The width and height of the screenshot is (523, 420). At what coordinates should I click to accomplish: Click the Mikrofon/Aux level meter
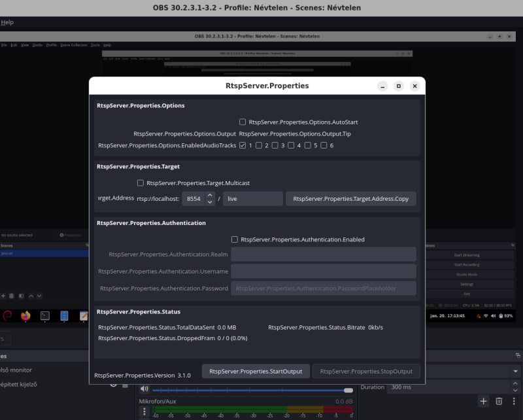click(253, 410)
